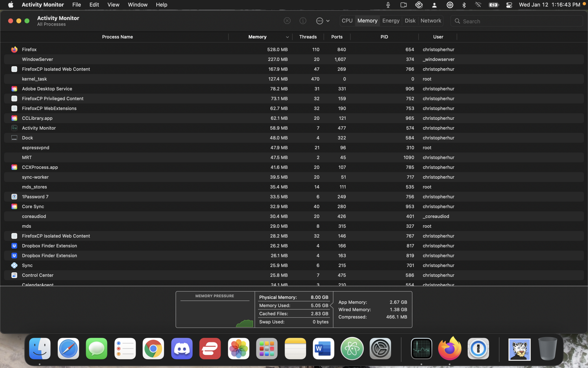Open ExpressVPN from the Dock
Image resolution: width=588 pixels, height=368 pixels.
click(210, 349)
